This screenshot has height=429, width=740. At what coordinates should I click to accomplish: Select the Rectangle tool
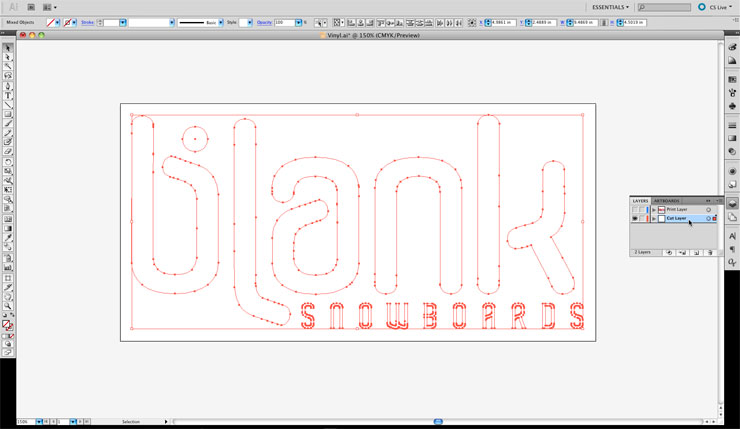click(8, 114)
